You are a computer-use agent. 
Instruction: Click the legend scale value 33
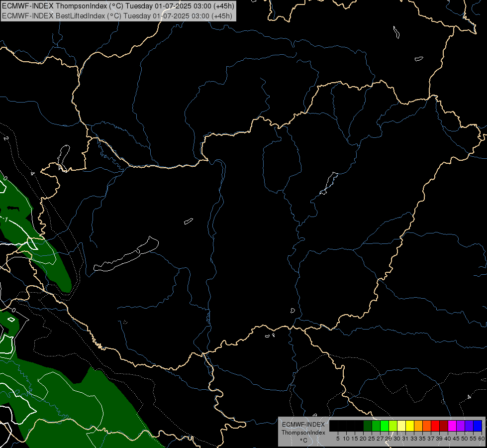[414, 439]
